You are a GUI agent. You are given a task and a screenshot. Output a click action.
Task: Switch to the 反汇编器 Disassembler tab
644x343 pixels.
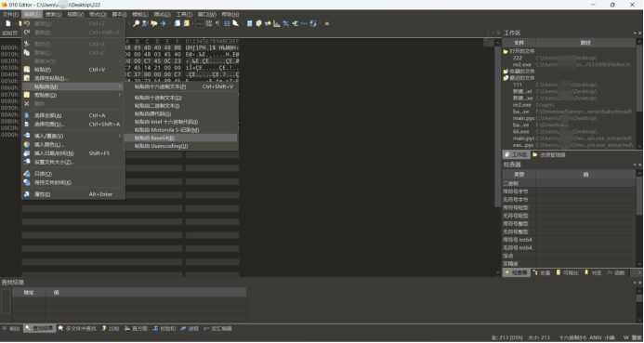pyautogui.click(x=217, y=329)
